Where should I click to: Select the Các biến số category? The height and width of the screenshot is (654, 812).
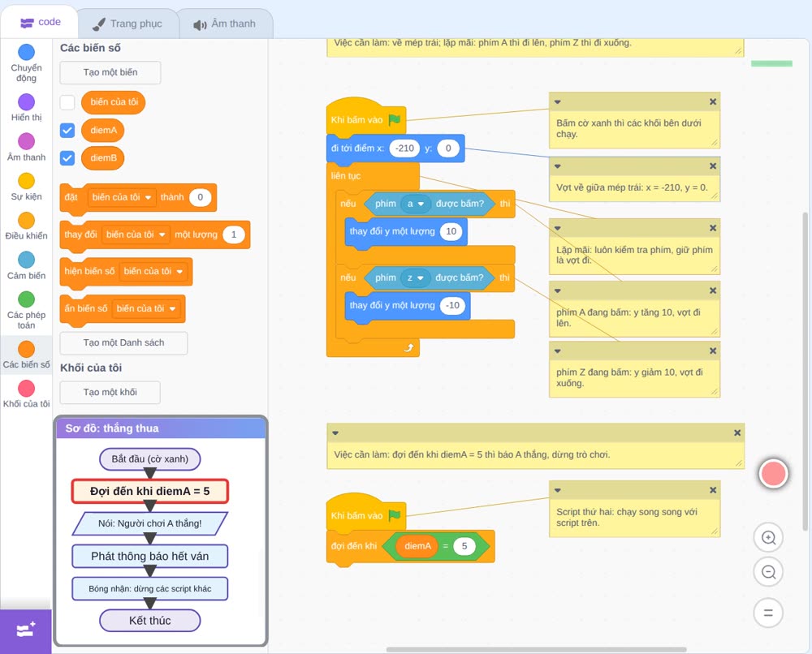[27, 355]
